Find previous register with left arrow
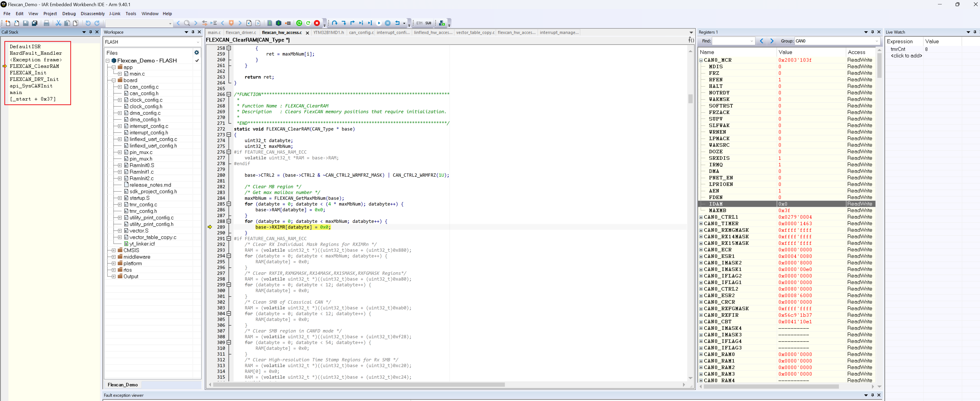 click(761, 41)
